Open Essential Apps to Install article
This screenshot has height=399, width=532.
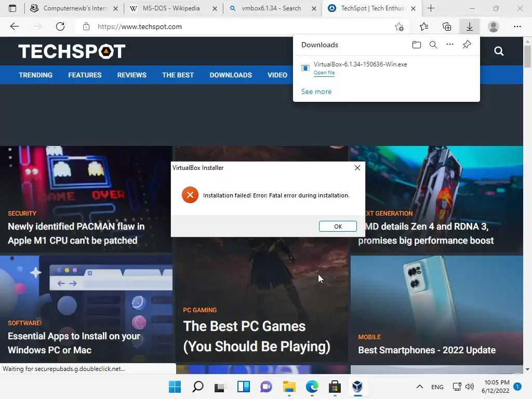coord(74,343)
